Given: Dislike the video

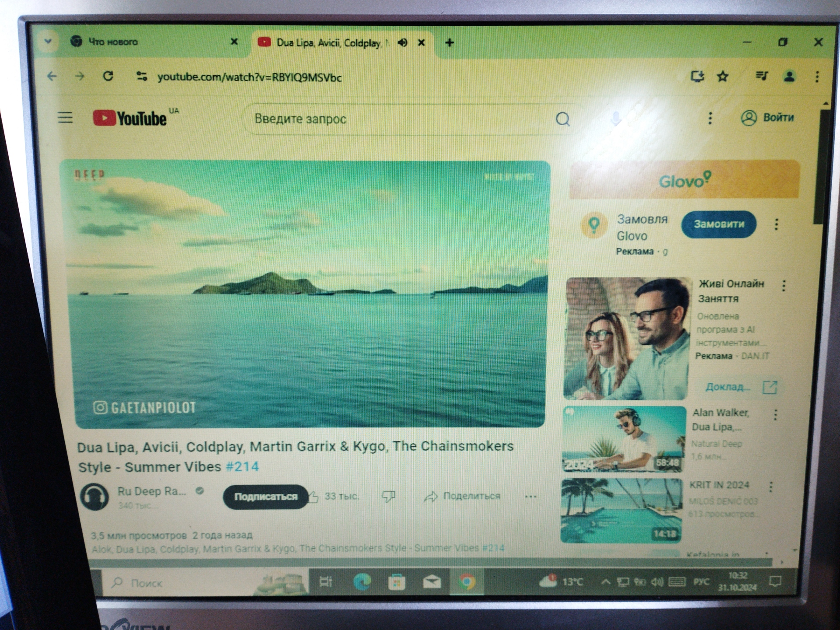Looking at the screenshot, I should pyautogui.click(x=388, y=496).
